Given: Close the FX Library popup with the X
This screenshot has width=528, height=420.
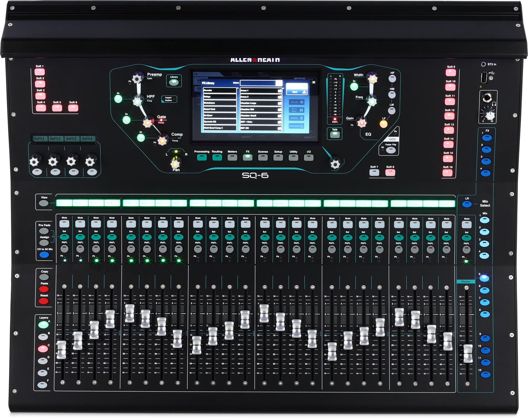Looking at the screenshot, I should 314,82.
